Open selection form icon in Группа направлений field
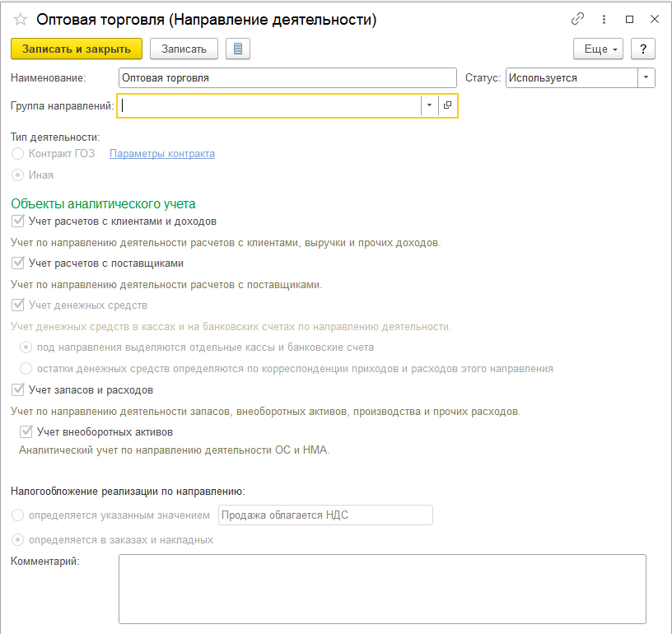This screenshot has width=672, height=634. point(447,105)
